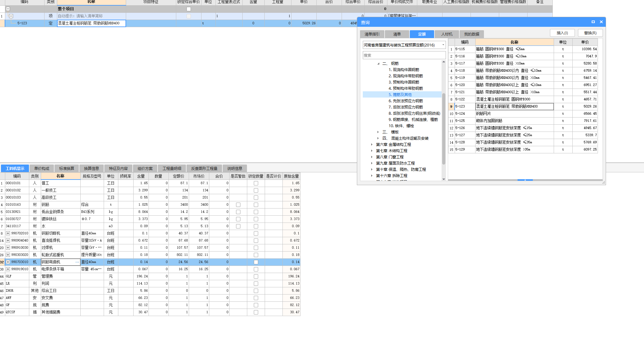Select quota row 5-125 砌体内加固钢筋
The image size is (644, 355).
tap(523, 121)
